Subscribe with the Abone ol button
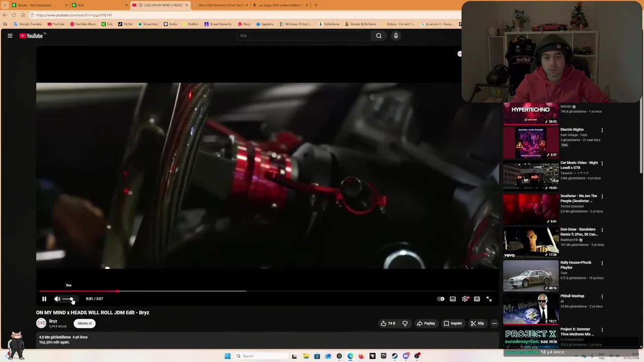Image resolution: width=644 pixels, height=362 pixels. coord(85,323)
